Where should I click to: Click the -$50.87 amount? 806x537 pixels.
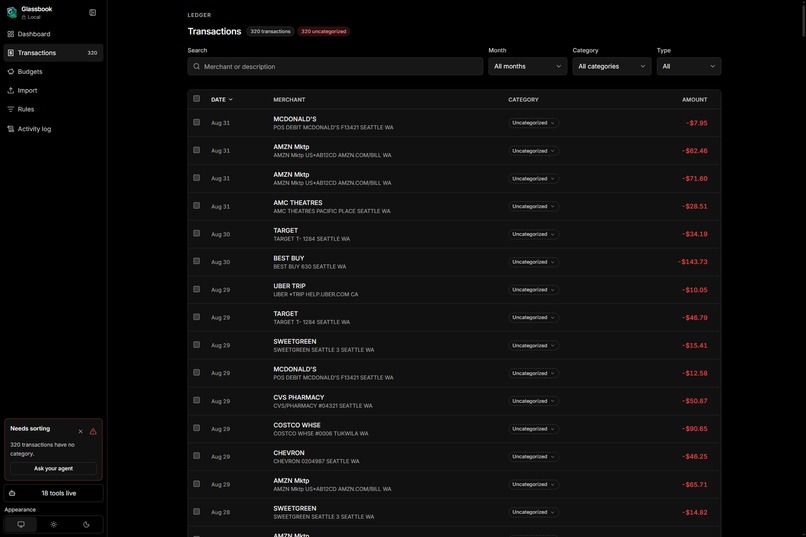click(x=695, y=401)
